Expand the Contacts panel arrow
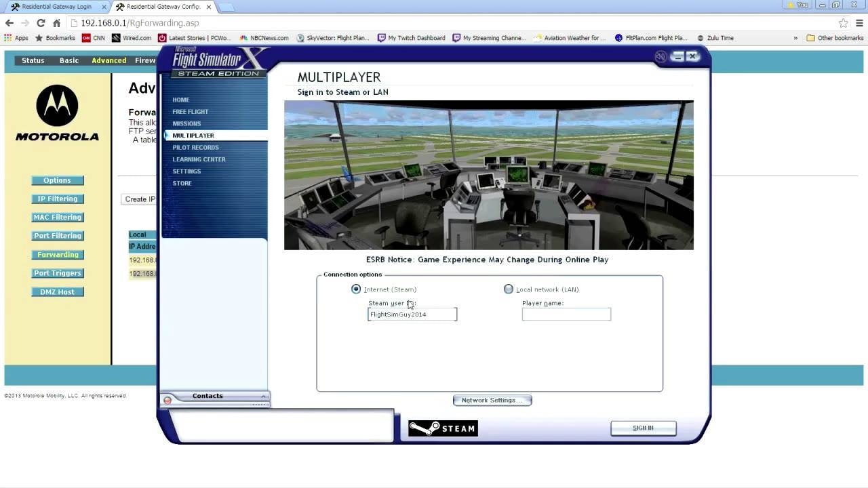Screen dimensions: 868x488 click(x=263, y=396)
